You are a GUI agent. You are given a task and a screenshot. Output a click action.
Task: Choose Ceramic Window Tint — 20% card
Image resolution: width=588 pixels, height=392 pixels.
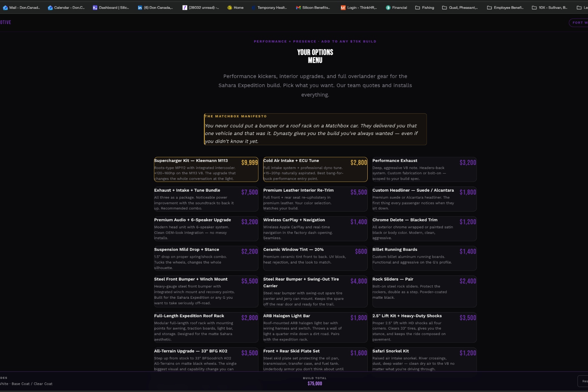point(315,259)
